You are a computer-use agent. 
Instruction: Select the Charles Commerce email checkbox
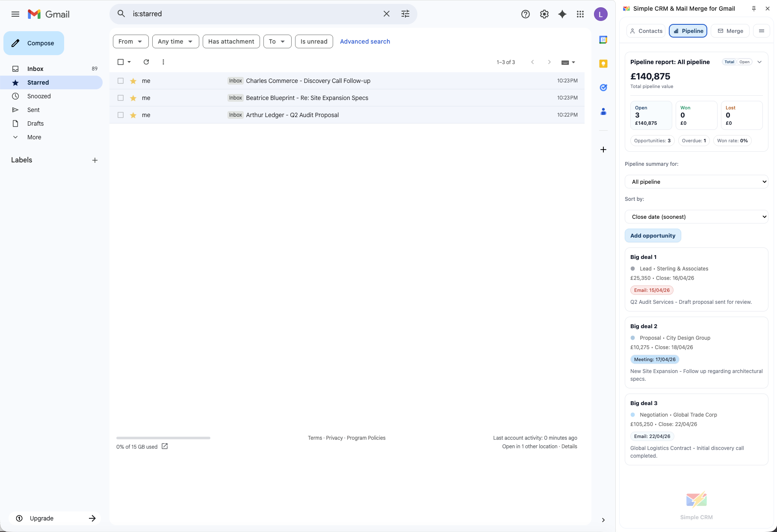(x=120, y=80)
